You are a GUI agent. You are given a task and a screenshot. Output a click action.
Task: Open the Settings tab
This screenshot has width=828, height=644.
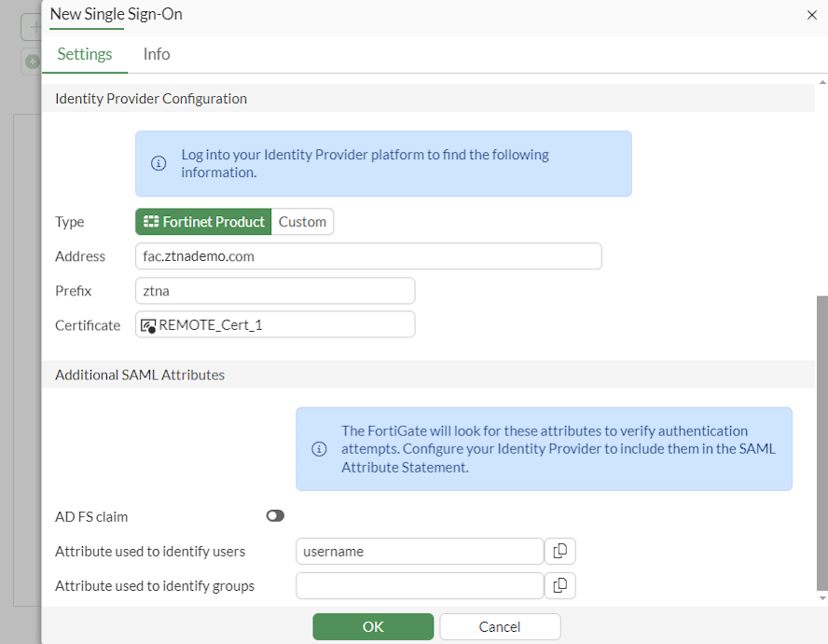(85, 54)
